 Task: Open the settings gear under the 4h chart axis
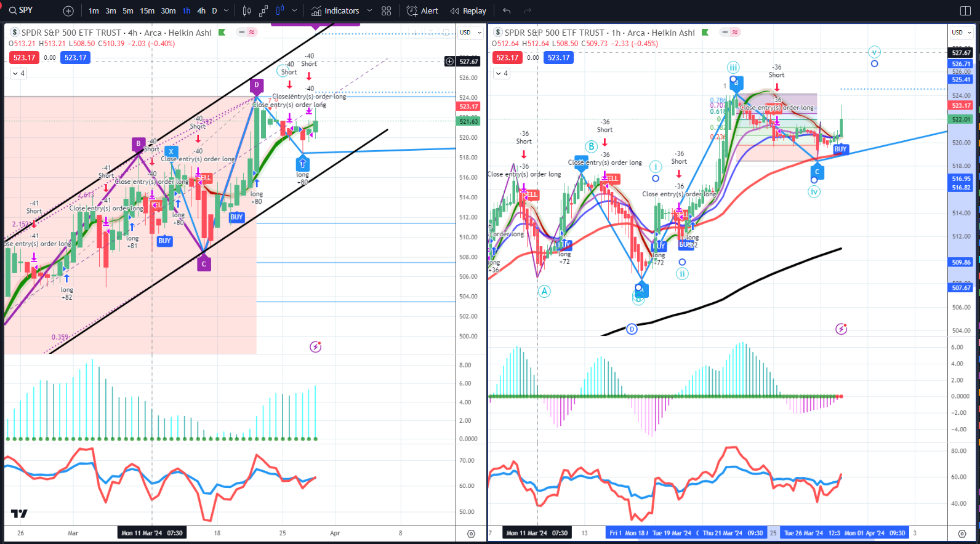[x=471, y=534]
